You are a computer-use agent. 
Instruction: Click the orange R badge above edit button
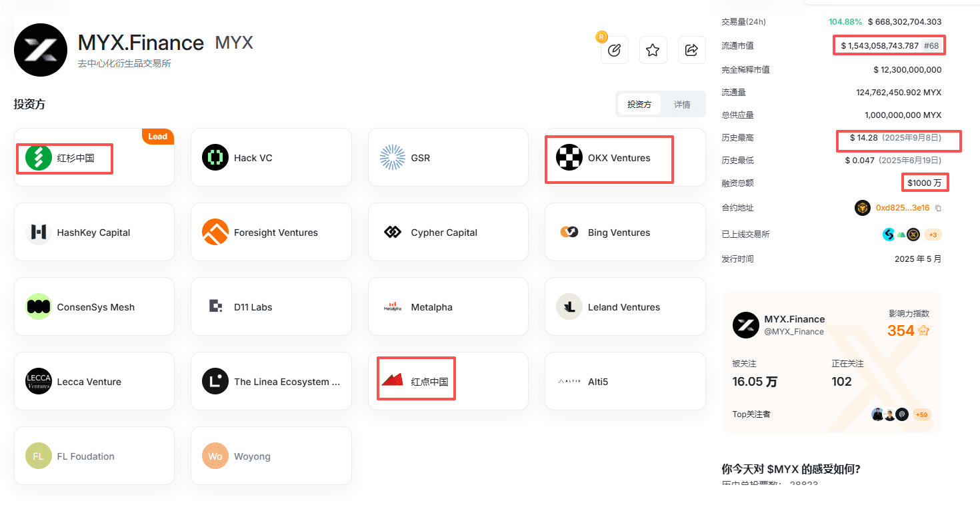(601, 37)
